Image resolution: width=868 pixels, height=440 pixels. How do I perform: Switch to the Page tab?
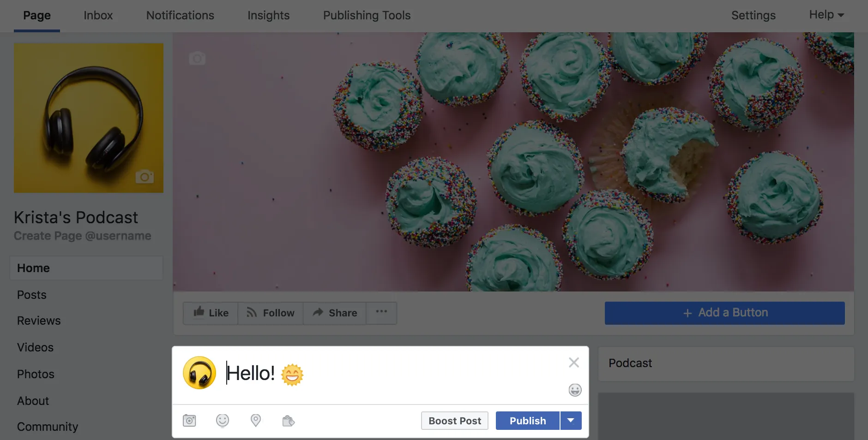pyautogui.click(x=37, y=15)
